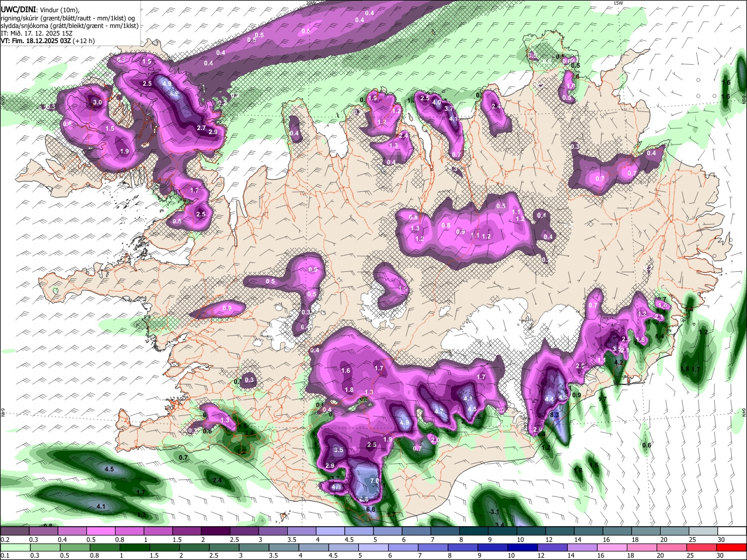Click the '0.1' label in the rain legend
This screenshot has height=560, width=747.
point(5,556)
